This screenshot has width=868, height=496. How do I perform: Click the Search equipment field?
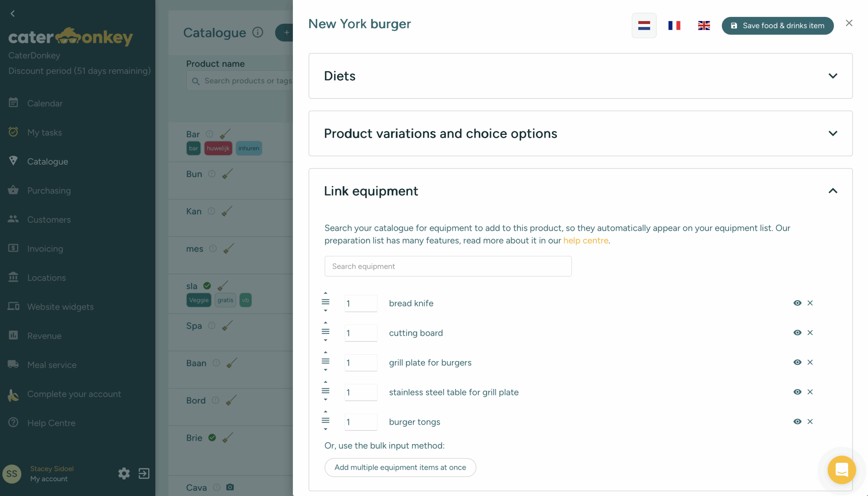(448, 266)
